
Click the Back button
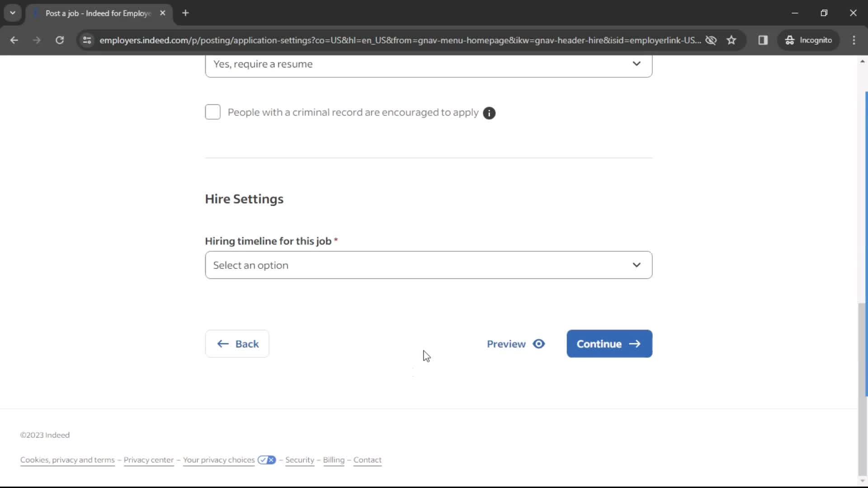click(x=237, y=343)
